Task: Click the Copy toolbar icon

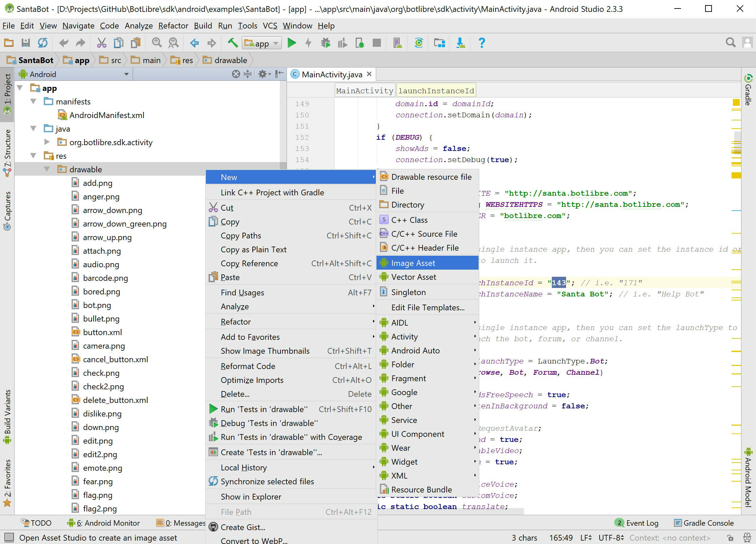Action: (118, 43)
